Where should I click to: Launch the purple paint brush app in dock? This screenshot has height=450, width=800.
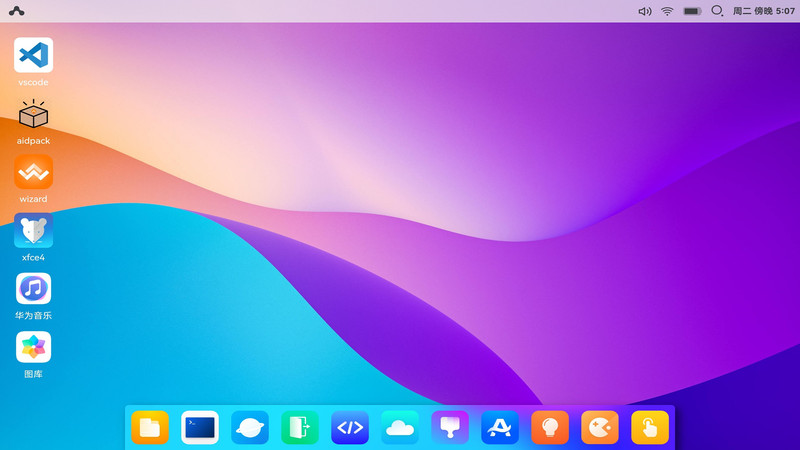450,428
